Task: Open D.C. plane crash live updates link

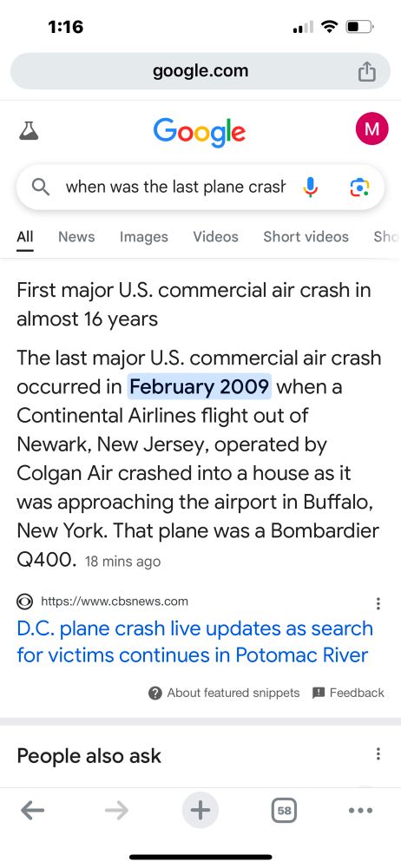Action: 195,641
